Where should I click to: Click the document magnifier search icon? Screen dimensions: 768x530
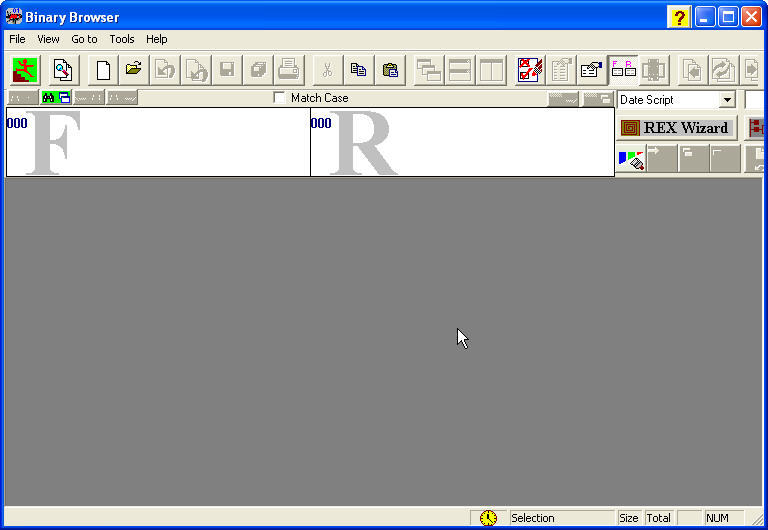point(63,71)
